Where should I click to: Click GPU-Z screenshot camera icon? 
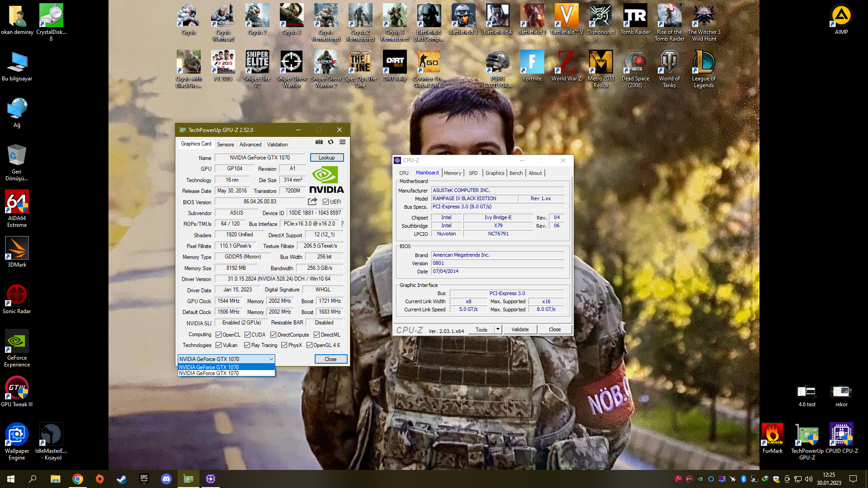319,142
